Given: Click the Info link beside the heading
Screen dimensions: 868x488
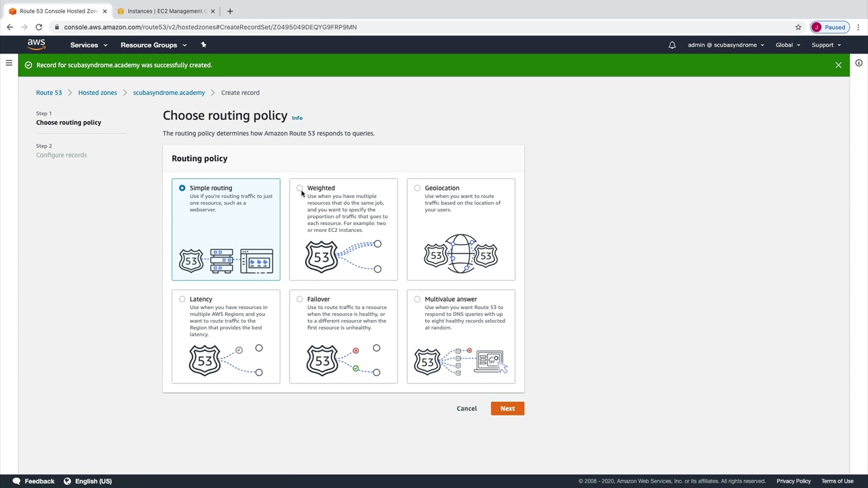Looking at the screenshot, I should tap(297, 118).
